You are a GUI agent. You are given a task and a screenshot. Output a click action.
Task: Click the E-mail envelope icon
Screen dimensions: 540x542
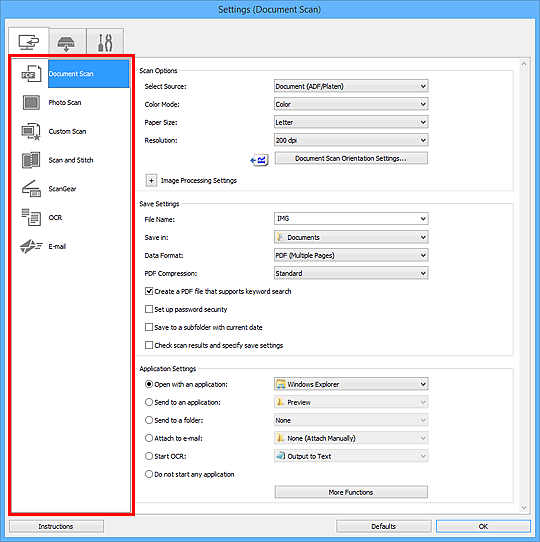[x=31, y=246]
